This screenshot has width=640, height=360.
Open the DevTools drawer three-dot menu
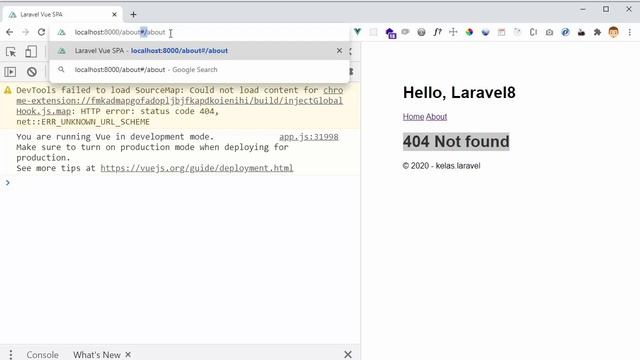(x=11, y=354)
